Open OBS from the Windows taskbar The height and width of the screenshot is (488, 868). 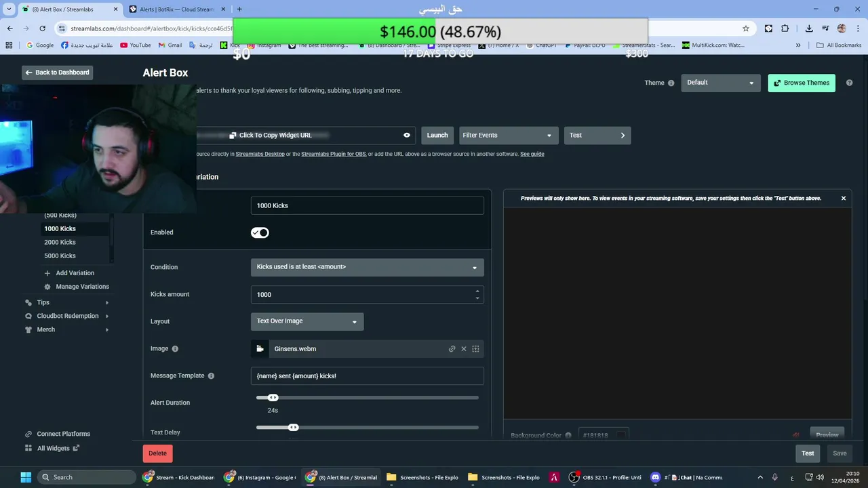(605, 477)
